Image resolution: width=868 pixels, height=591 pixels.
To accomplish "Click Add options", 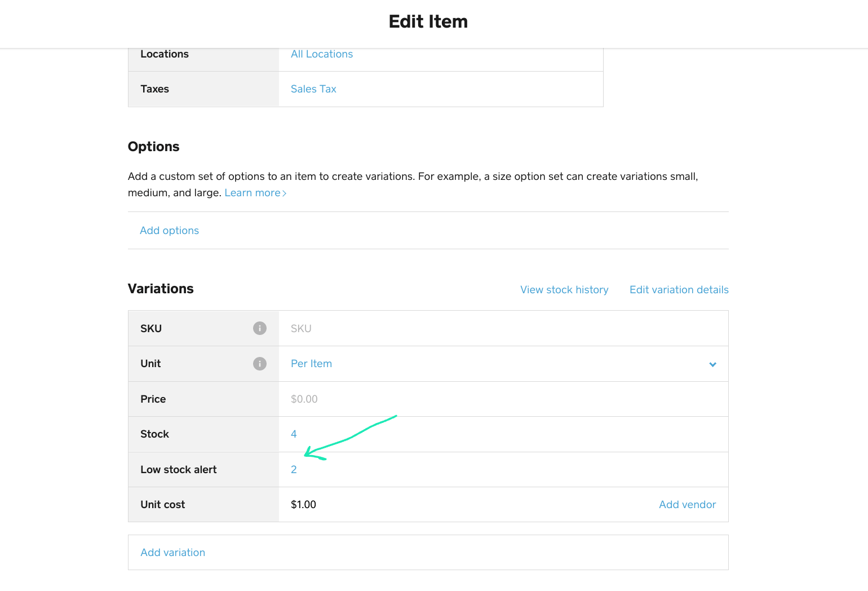I will [x=169, y=231].
